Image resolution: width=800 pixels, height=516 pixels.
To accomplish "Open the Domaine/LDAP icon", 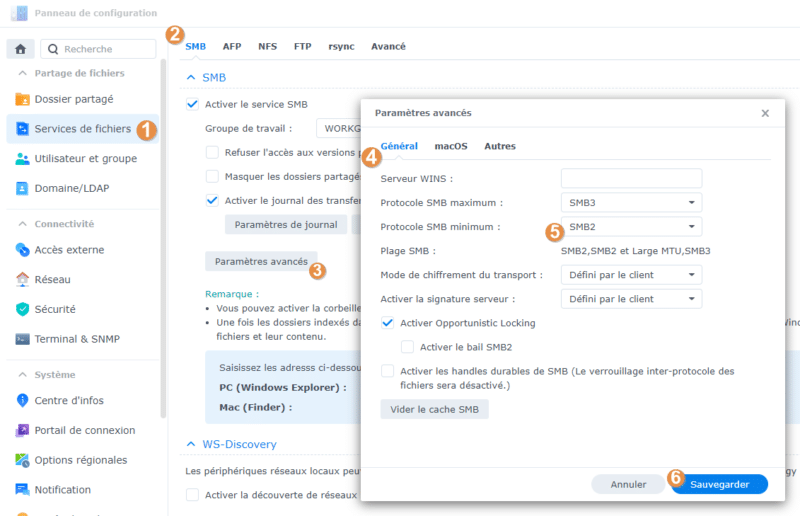I will (x=22, y=188).
